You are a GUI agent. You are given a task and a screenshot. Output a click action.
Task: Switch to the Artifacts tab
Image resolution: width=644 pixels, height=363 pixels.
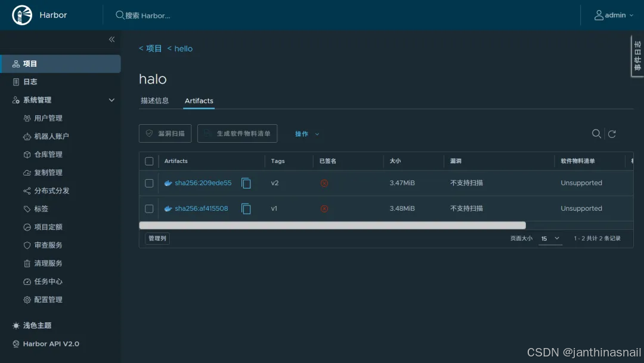pyautogui.click(x=199, y=101)
